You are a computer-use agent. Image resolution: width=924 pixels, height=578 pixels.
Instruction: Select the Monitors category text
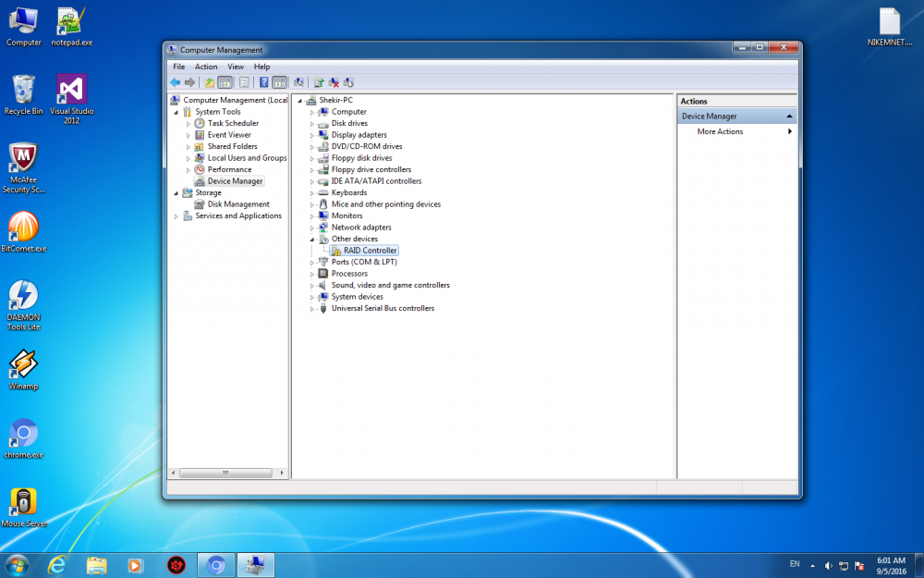(346, 215)
